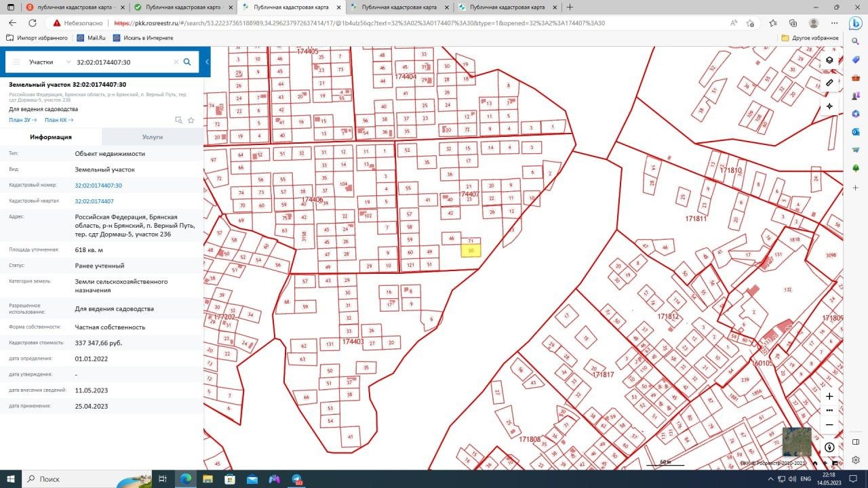Click the locate-me crosshair icon

click(829, 106)
